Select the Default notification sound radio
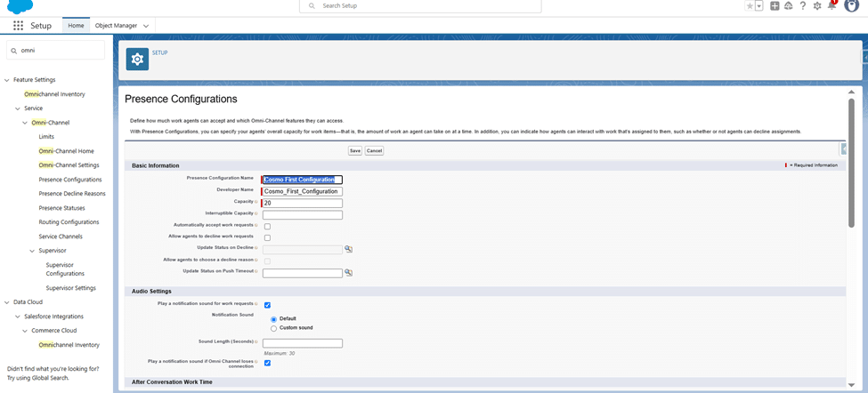This screenshot has height=393, width=868. tap(273, 319)
